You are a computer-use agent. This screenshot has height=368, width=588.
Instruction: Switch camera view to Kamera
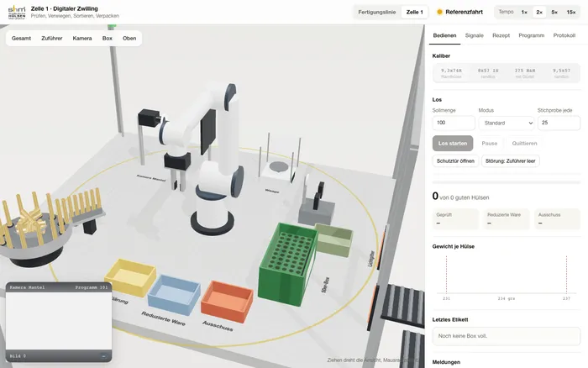click(x=82, y=39)
